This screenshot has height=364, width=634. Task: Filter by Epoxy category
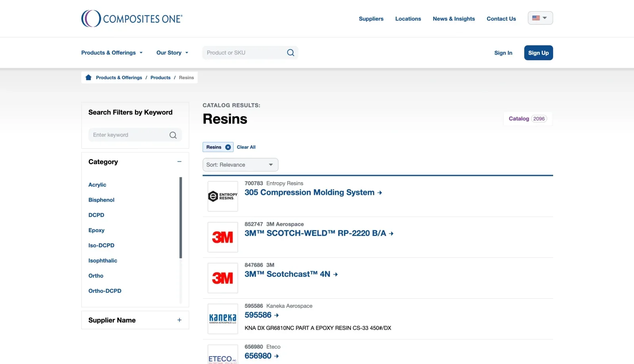[x=96, y=230]
